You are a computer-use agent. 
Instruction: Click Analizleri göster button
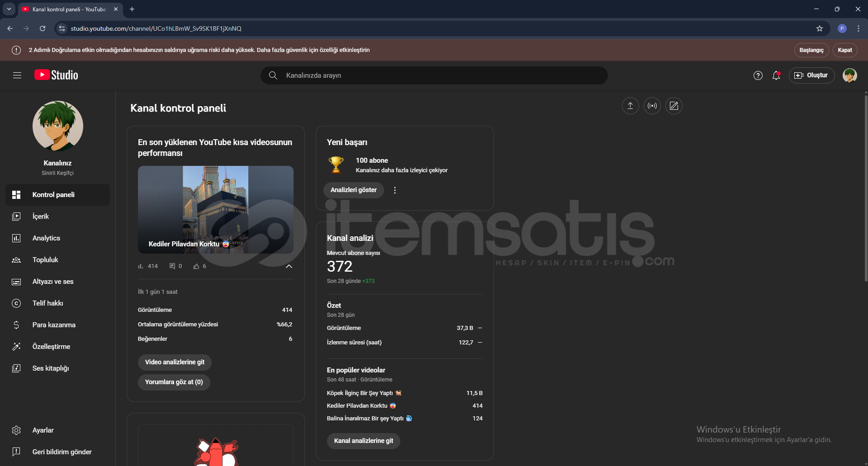click(x=354, y=190)
